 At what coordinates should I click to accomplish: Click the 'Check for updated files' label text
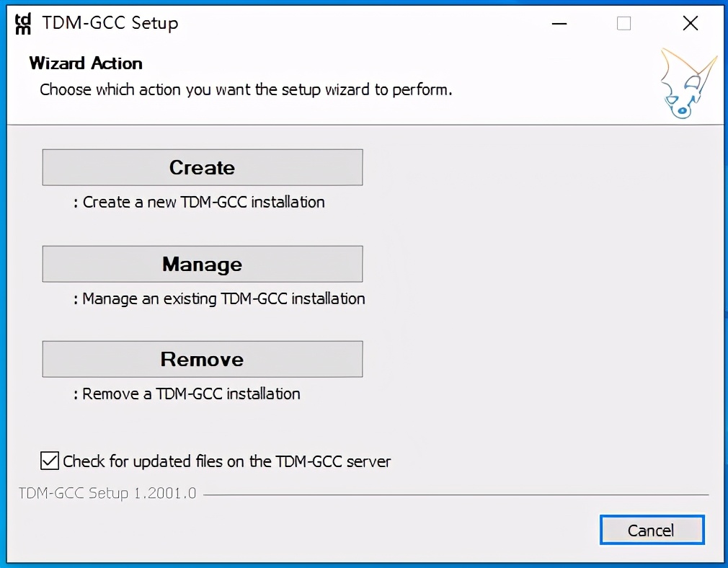[x=227, y=461]
